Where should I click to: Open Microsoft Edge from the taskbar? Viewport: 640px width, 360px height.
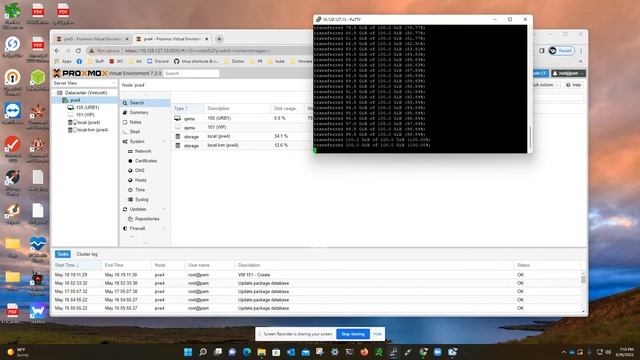tap(247, 352)
